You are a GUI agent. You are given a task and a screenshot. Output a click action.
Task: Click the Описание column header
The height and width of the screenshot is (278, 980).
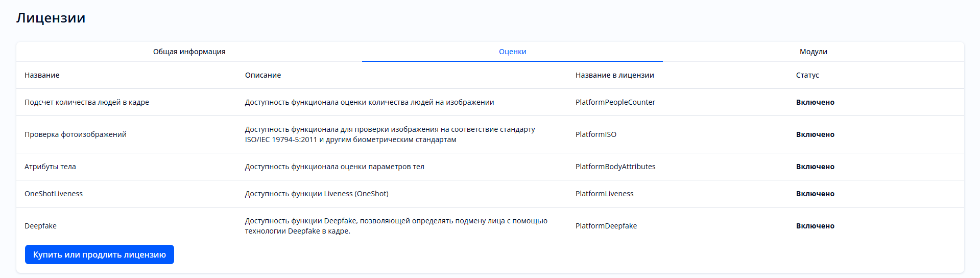pos(262,75)
